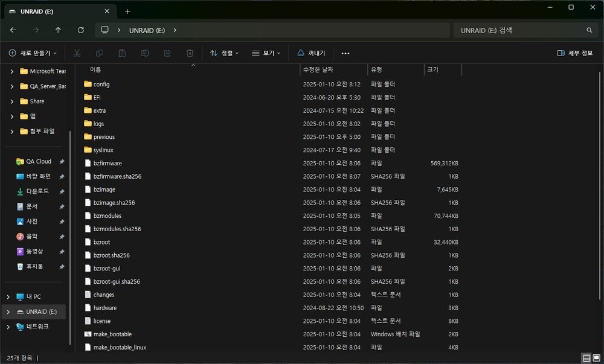Click the Back navigation arrow

tap(13, 30)
